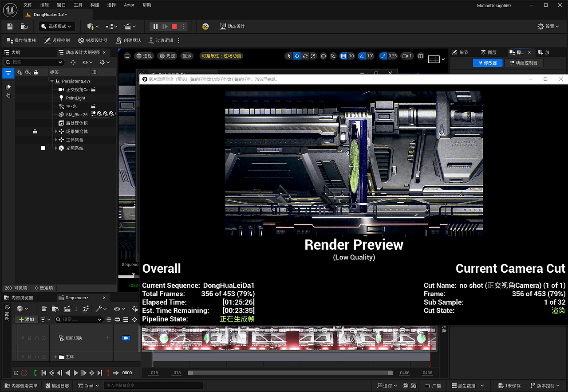Click the Sequencer track search field
568x392 pixels.
[x=79, y=319]
